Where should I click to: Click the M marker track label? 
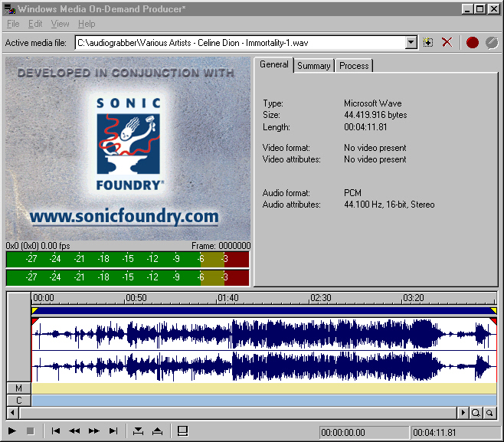coord(19,388)
